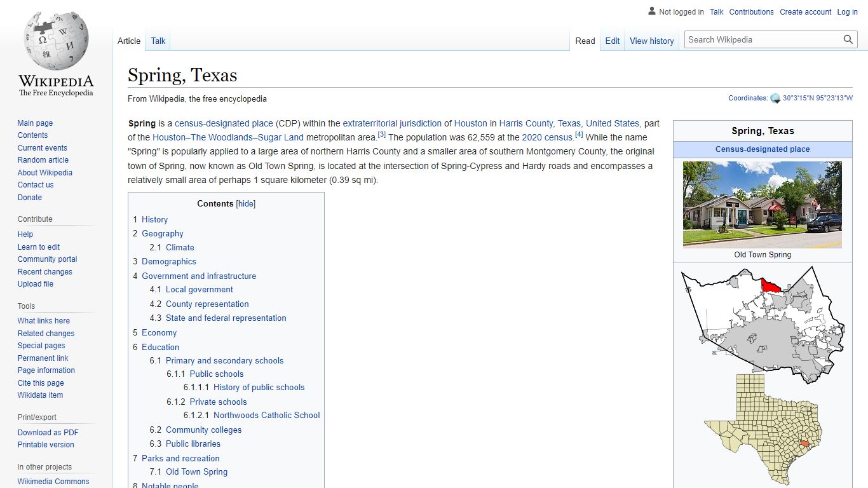Open Special pages link
Screen dimensions: 868x488
tap(41, 346)
